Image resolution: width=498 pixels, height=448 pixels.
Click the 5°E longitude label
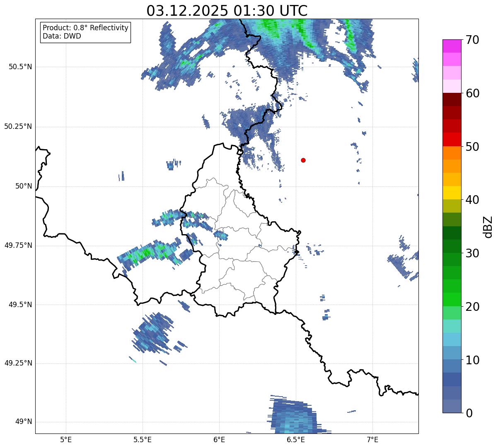click(x=66, y=440)
